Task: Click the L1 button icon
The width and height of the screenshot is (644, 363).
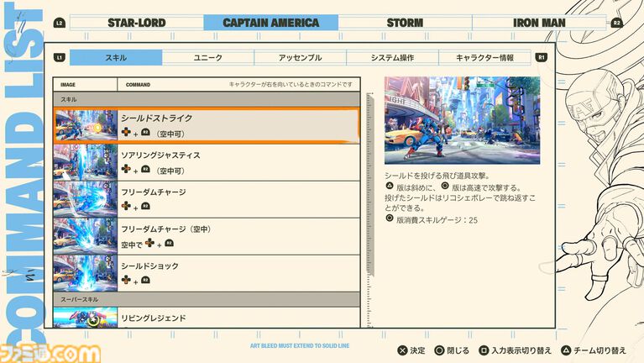Action: [60, 57]
